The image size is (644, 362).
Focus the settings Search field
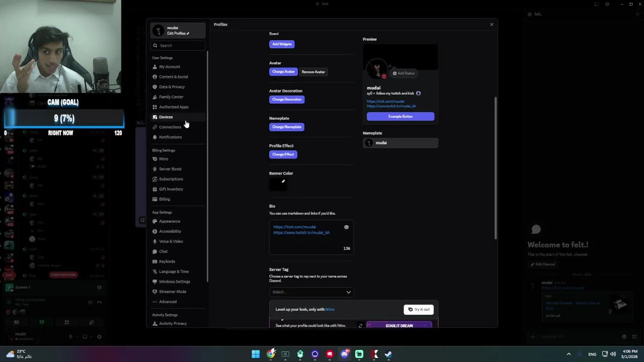(x=179, y=46)
